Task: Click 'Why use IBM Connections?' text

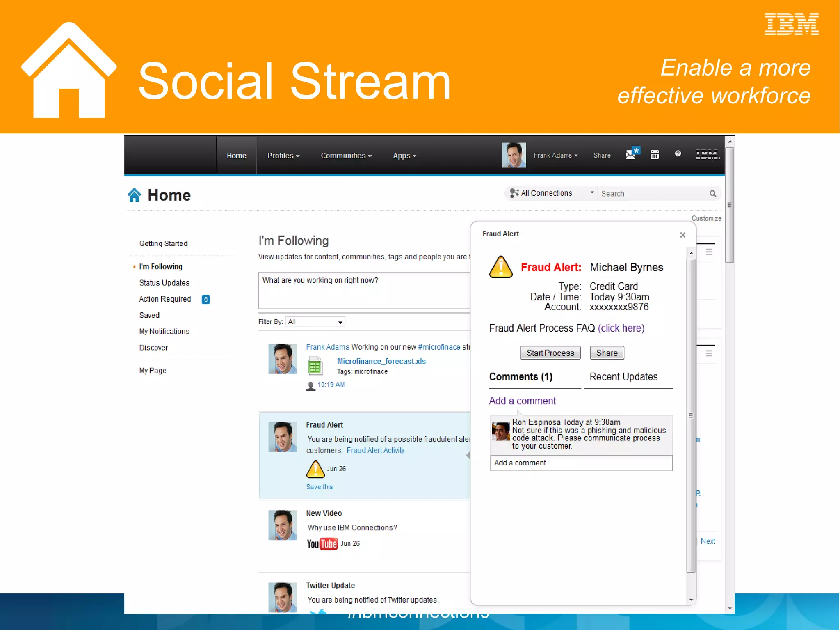Action: [x=352, y=528]
